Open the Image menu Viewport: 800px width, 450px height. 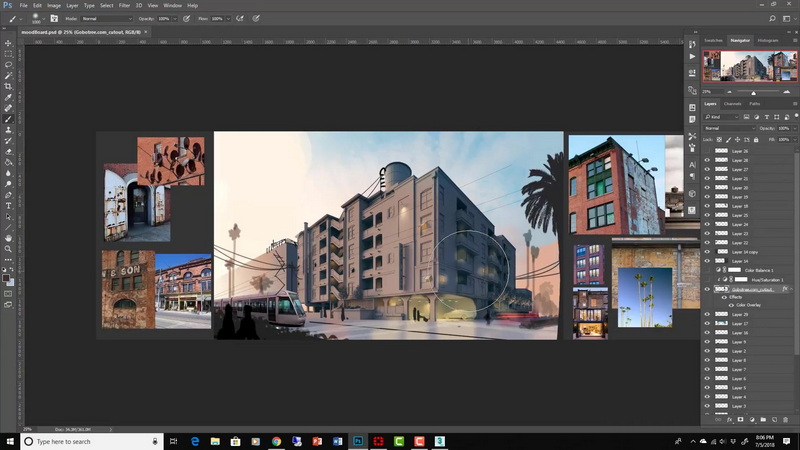point(54,6)
